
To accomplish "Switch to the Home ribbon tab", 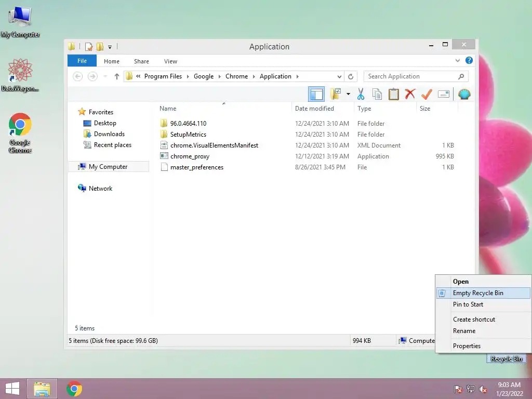I will point(112,61).
